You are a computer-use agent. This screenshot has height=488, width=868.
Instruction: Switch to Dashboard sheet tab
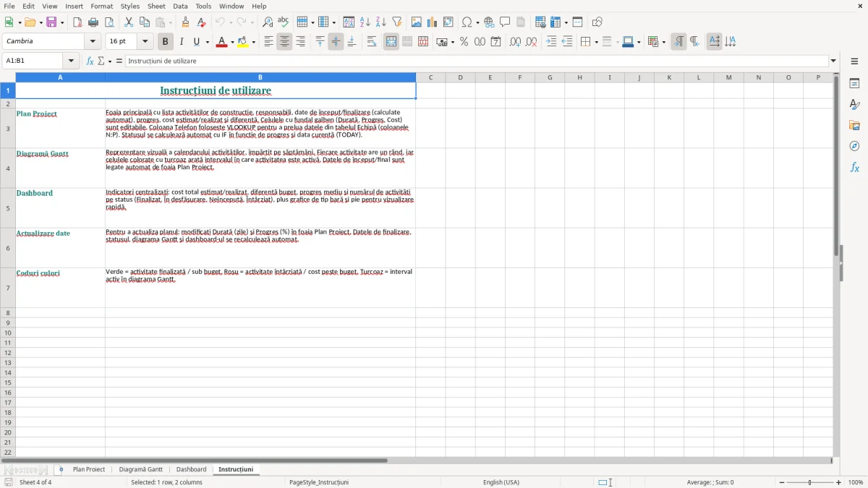click(x=192, y=470)
